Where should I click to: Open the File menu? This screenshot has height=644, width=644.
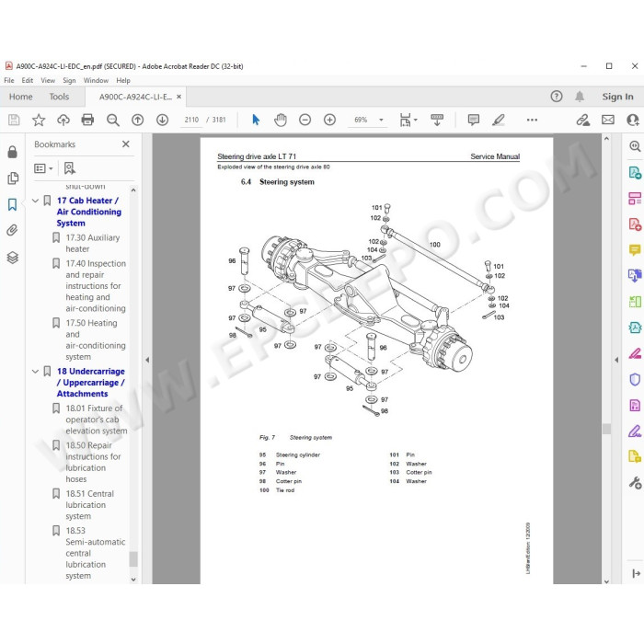click(9, 81)
